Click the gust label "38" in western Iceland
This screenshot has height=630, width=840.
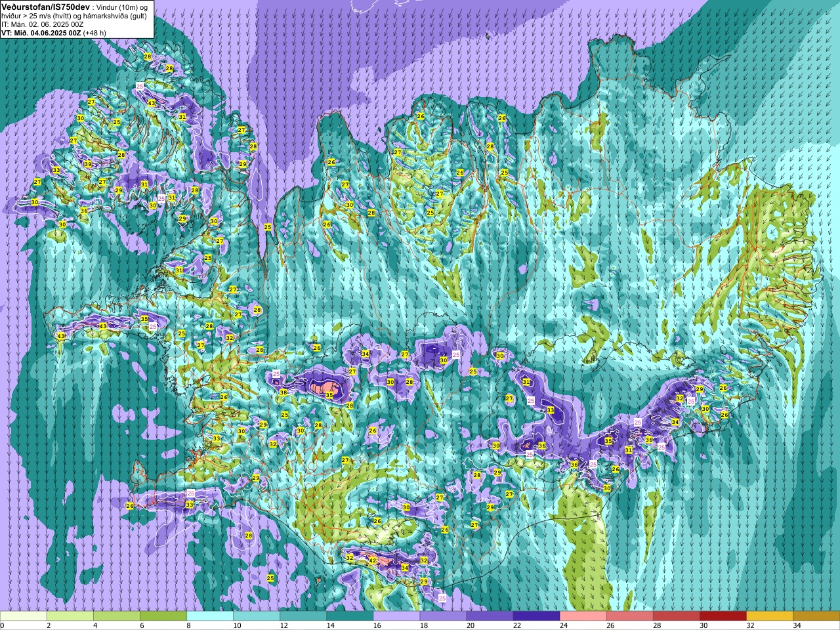coord(283,392)
